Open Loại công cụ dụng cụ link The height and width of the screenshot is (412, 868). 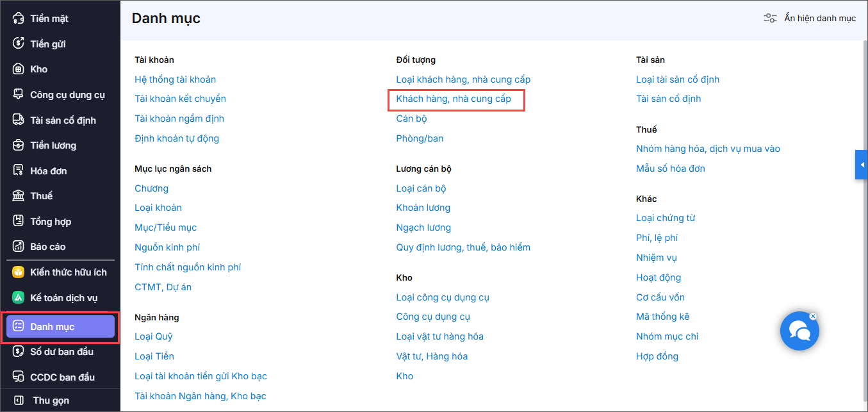tap(443, 297)
